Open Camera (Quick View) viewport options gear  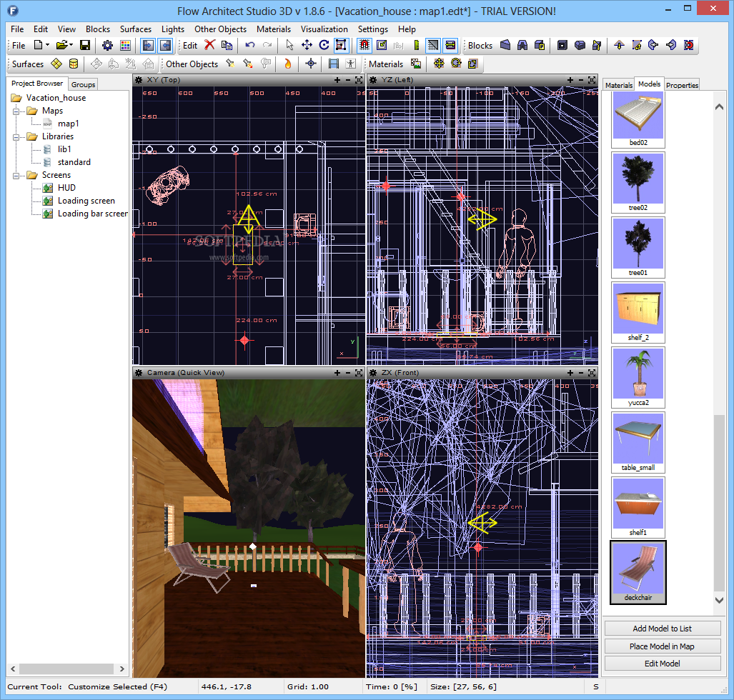click(139, 372)
